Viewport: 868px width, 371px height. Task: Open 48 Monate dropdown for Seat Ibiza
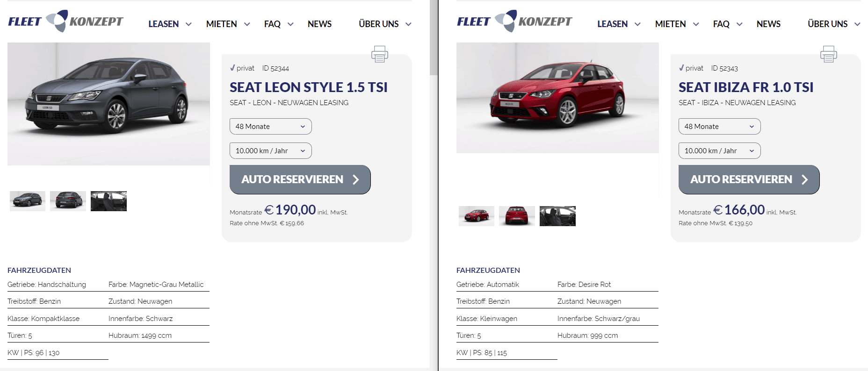[x=720, y=126]
